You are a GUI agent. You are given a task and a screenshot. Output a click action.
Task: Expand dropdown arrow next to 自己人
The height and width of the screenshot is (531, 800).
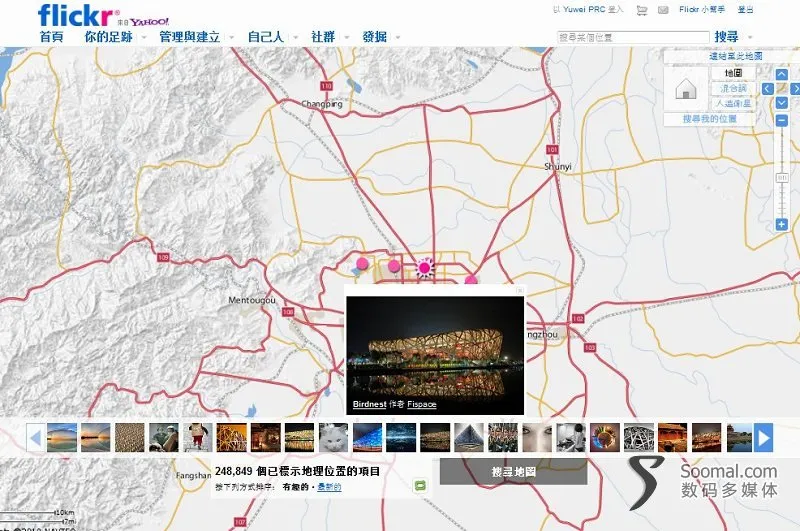pyautogui.click(x=295, y=37)
